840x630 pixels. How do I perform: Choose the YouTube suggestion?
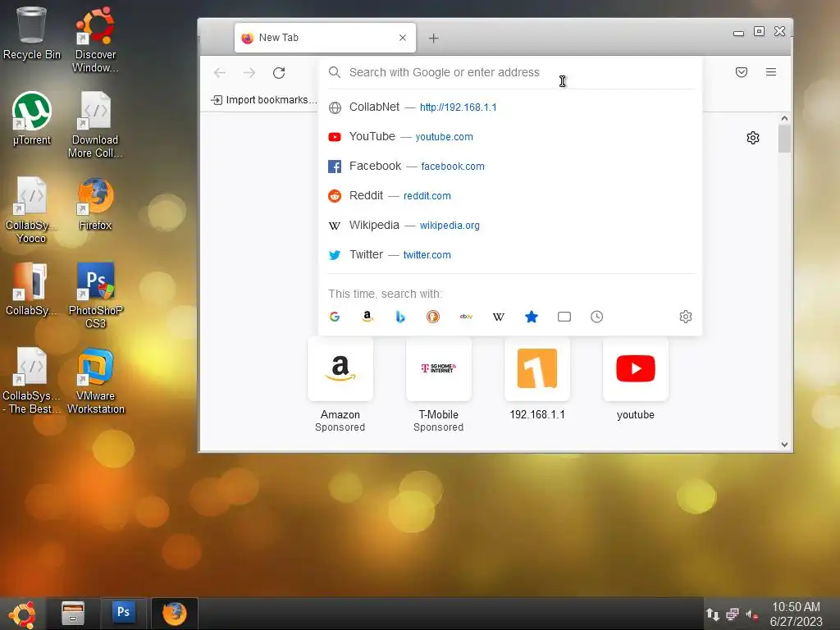point(510,137)
